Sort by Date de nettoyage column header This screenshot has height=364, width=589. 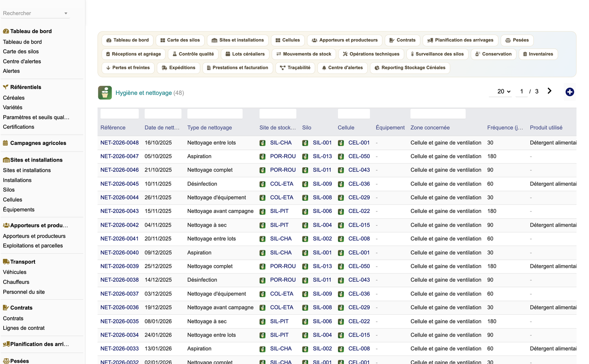pos(162,128)
